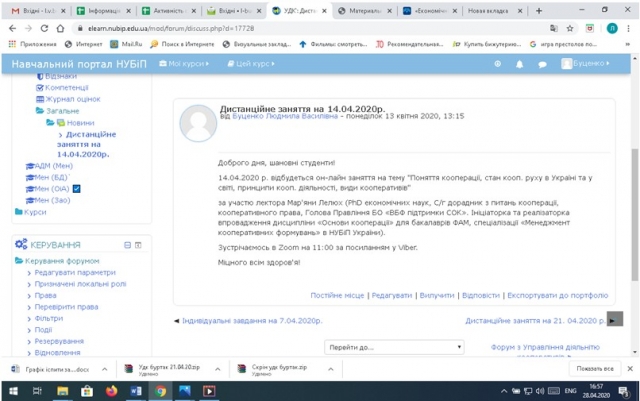Open the Mail.Ru bookmark
Viewport: 640px width, 401px height.
click(x=126, y=44)
